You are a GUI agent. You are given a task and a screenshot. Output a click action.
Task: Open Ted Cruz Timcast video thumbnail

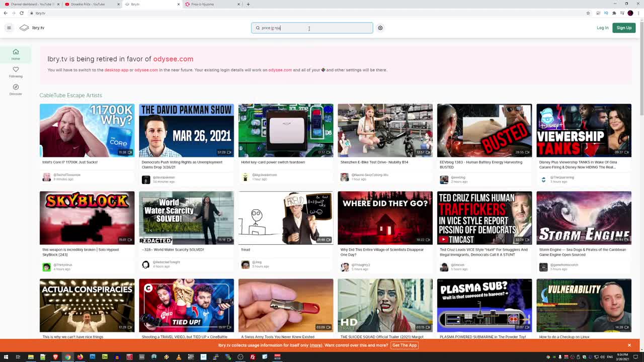[x=485, y=218]
